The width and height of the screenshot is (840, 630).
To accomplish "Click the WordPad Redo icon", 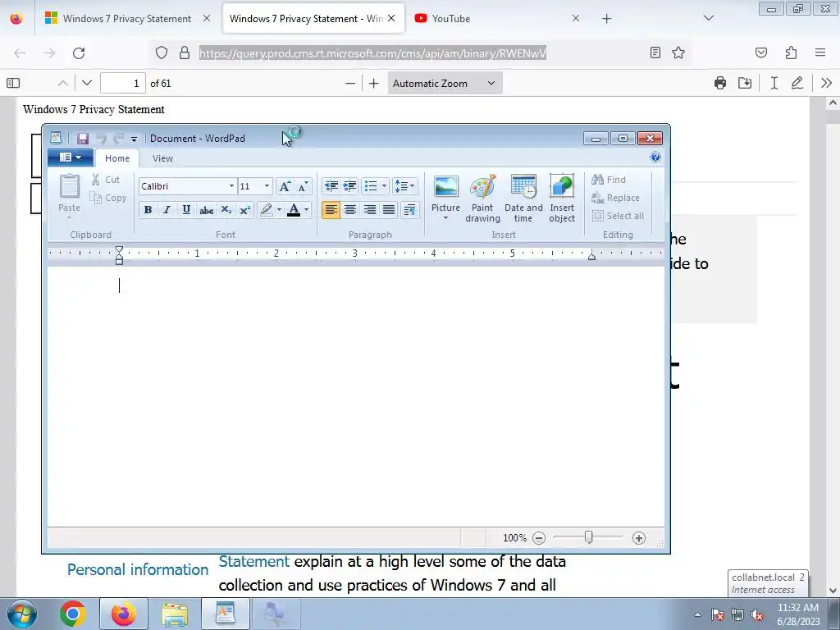I will point(118,138).
